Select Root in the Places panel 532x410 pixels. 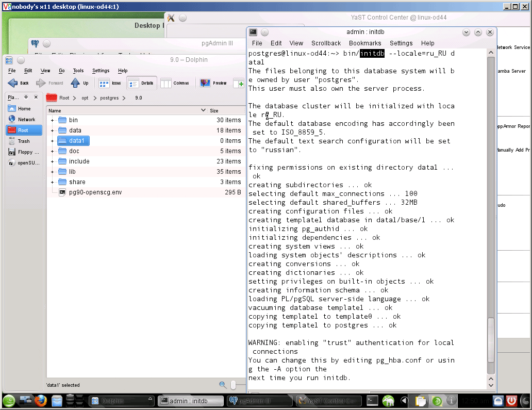[x=24, y=130]
